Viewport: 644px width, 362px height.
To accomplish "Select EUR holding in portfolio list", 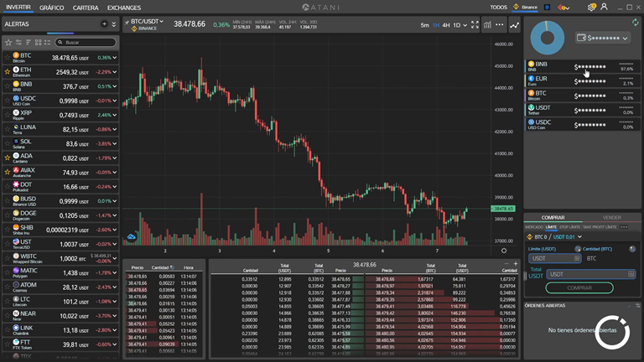I will pyautogui.click(x=583, y=80).
